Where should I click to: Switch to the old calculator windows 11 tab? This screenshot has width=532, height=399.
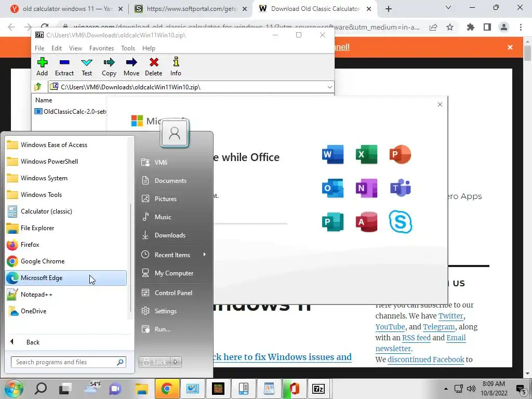point(67,9)
